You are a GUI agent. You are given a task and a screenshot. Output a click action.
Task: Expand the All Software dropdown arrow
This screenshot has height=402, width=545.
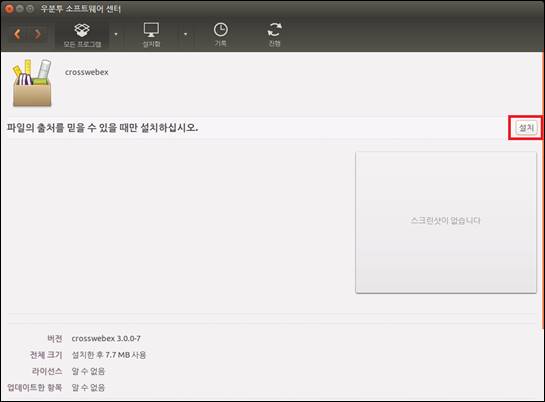pos(116,34)
